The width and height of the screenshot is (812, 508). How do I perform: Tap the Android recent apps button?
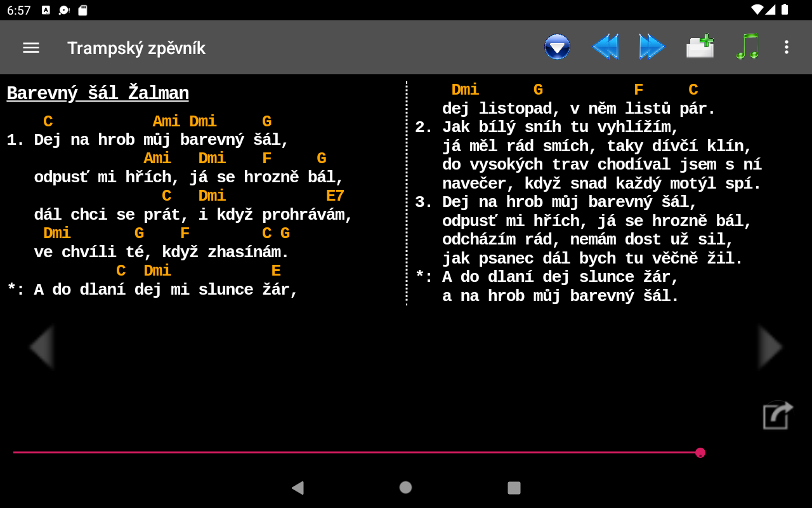(514, 488)
